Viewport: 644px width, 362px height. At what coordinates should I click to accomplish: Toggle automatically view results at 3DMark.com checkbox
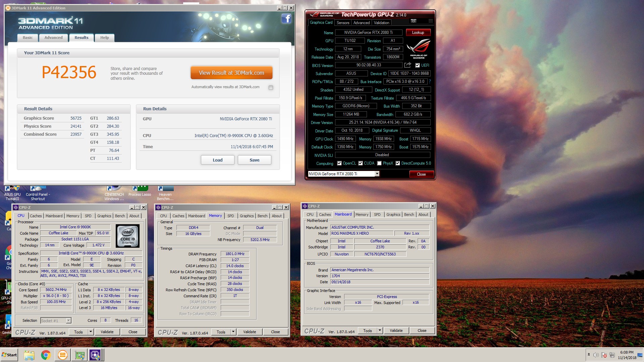(x=271, y=87)
